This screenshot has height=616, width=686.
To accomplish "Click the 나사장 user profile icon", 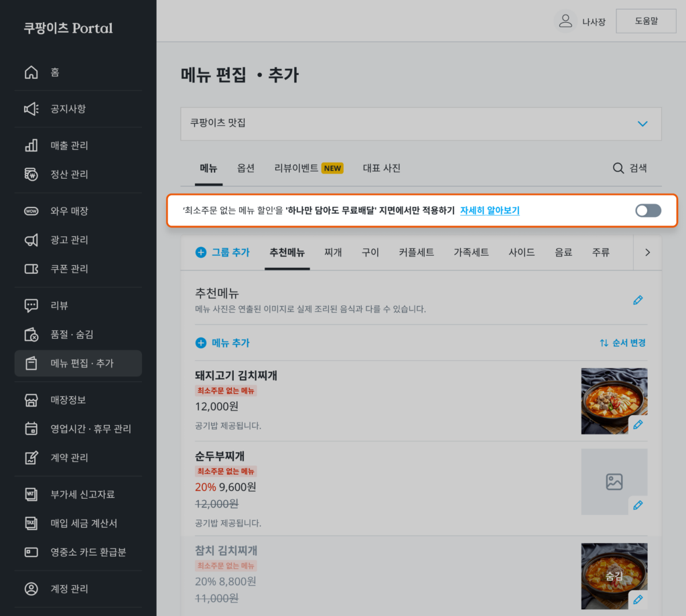I will click(566, 21).
